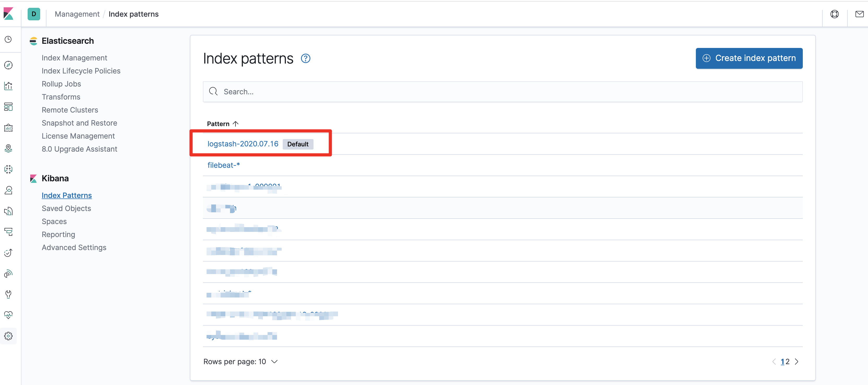Click Index patterns breadcrumb text
The width and height of the screenshot is (868, 385).
(134, 14)
